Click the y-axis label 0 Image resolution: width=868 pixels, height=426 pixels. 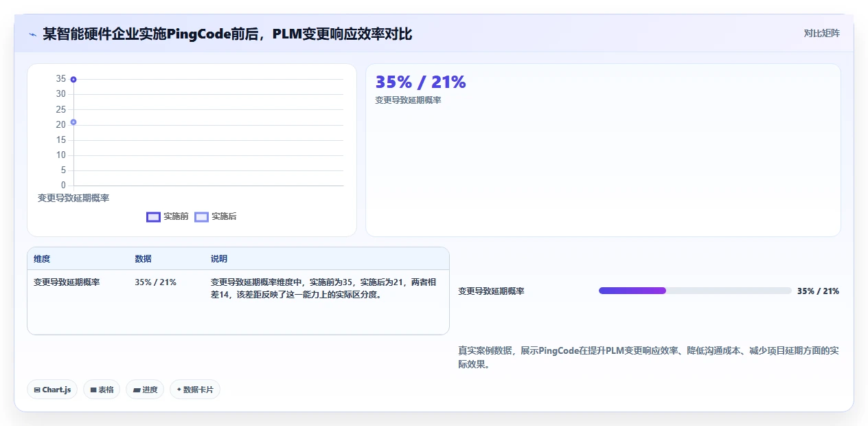(x=63, y=186)
